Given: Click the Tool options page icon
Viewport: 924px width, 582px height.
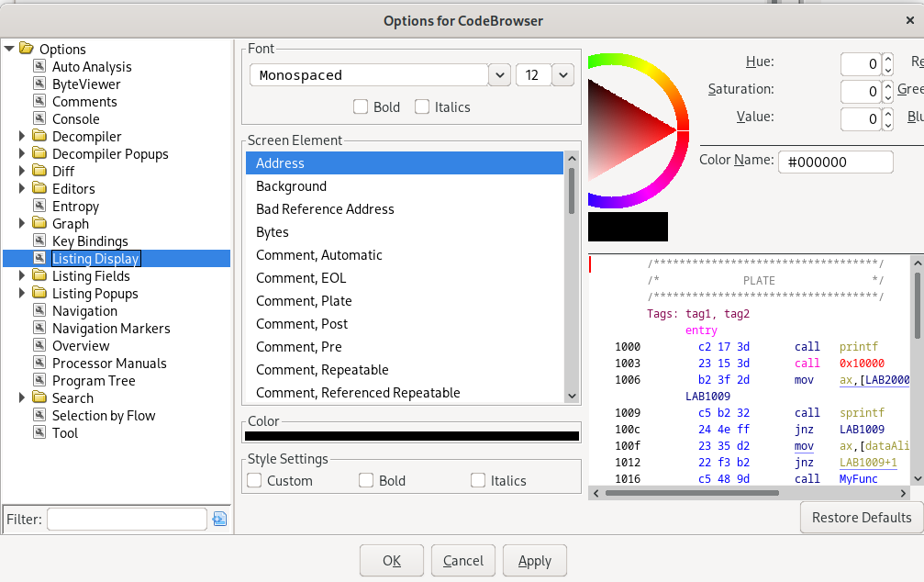Looking at the screenshot, I should (39, 432).
